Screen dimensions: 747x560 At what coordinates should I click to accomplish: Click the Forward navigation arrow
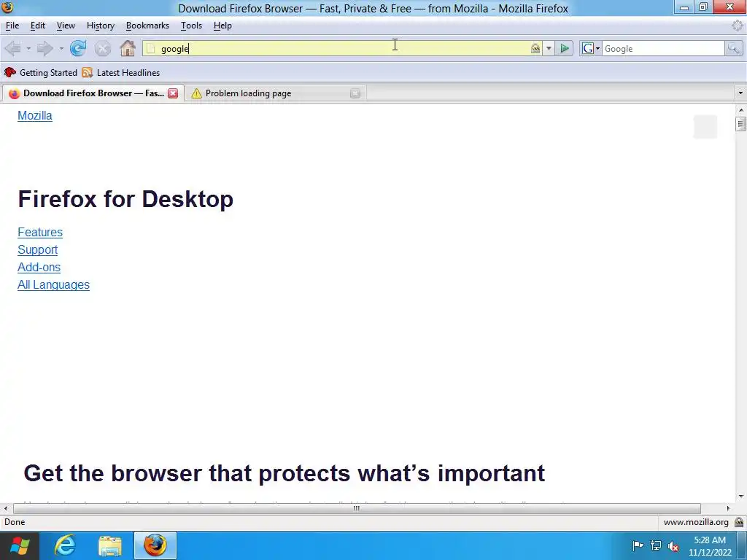click(x=44, y=48)
